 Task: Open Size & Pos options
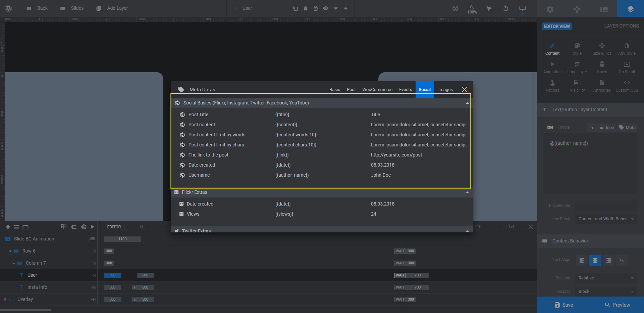coord(602,49)
